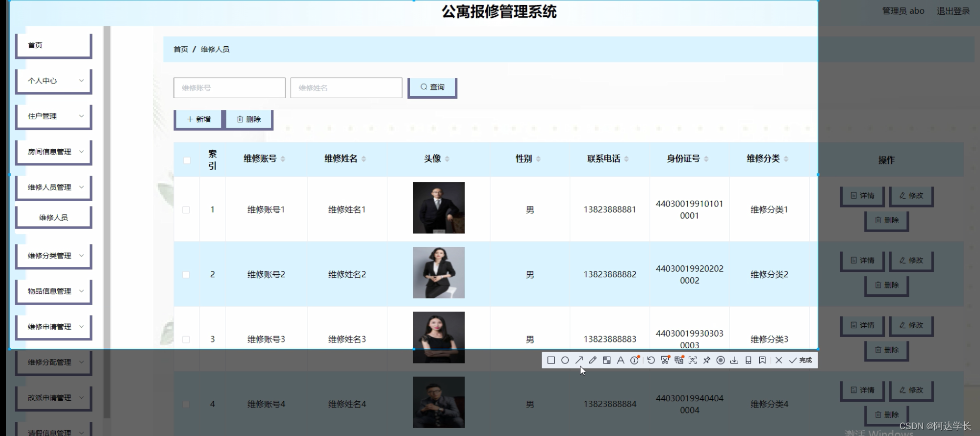Image resolution: width=980 pixels, height=436 pixels.
Task: Expand 住户管理 sidebar menu
Action: click(54, 117)
